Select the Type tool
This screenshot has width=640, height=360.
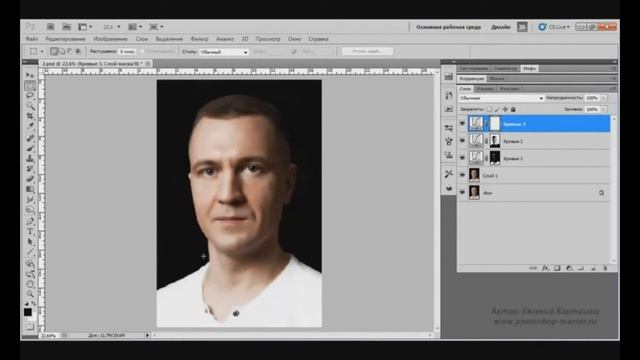click(x=30, y=231)
